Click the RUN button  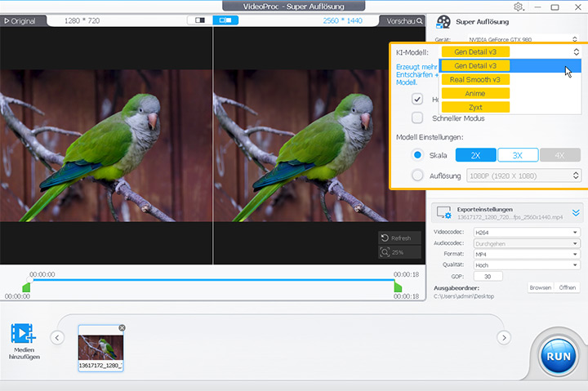(x=559, y=356)
